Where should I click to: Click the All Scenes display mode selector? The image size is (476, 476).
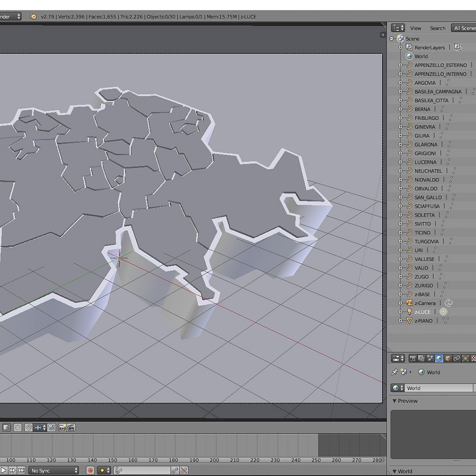(x=465, y=28)
